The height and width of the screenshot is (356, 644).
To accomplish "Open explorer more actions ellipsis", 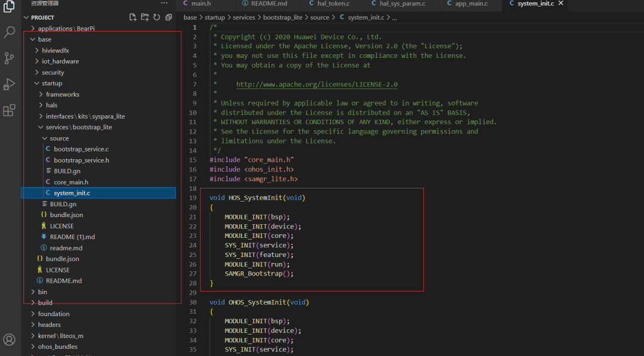I will click(x=165, y=4).
